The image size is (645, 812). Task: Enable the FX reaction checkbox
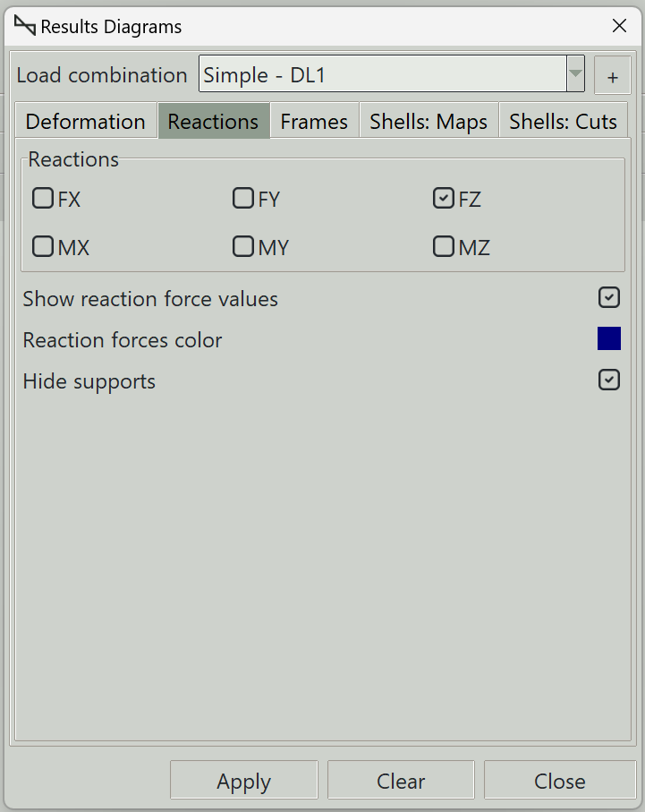43,199
